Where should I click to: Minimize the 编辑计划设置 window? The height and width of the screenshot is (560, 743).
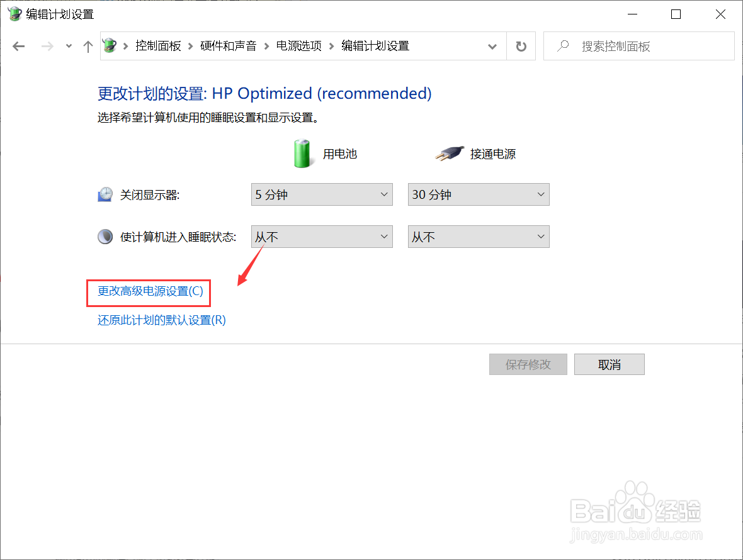coord(632,14)
